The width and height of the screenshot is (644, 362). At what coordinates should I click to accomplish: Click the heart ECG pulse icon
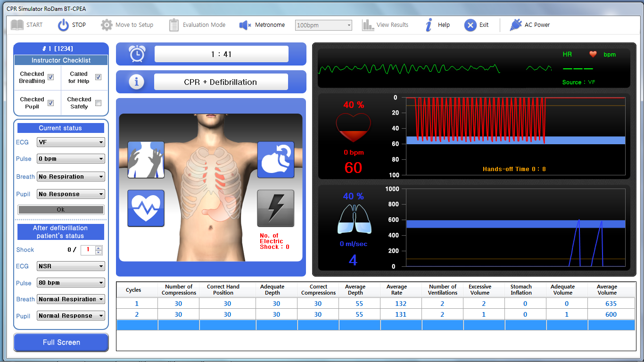[x=146, y=208]
